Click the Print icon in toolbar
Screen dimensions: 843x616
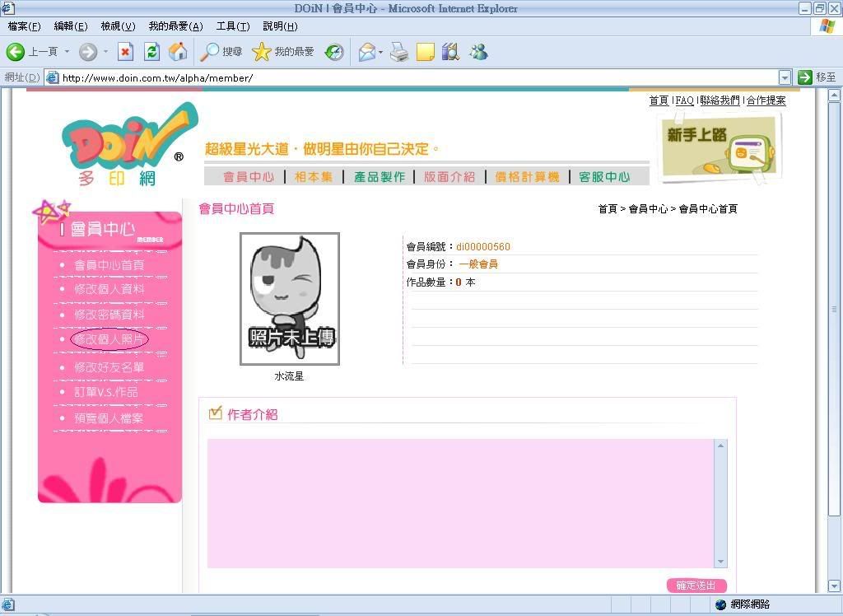(399, 52)
